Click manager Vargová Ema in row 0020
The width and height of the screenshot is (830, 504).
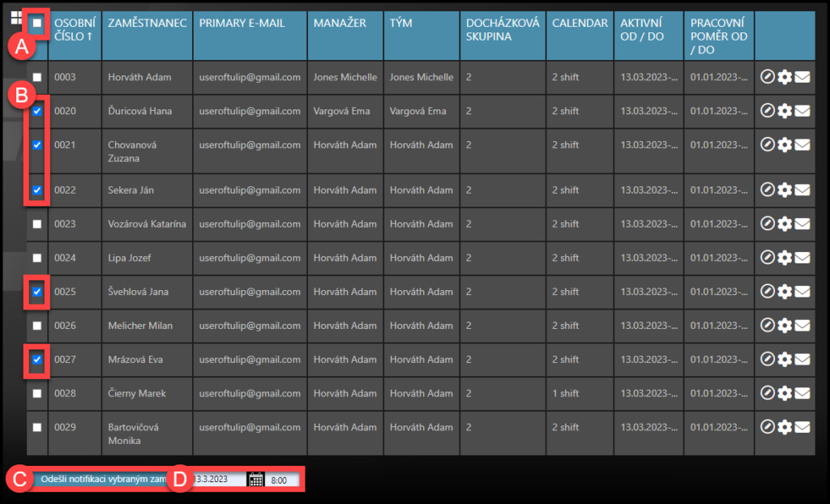pyautogui.click(x=341, y=111)
